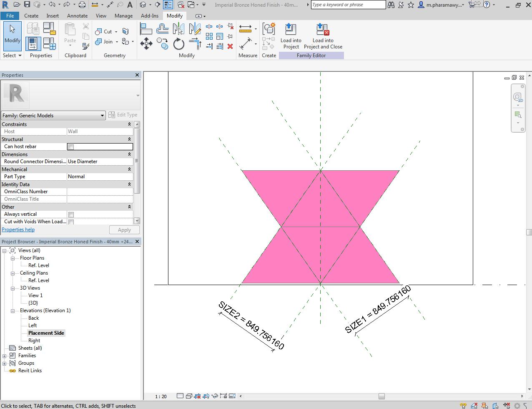Toggle the Always vertical checkbox
Screen dimensions: 532x409
(71, 214)
